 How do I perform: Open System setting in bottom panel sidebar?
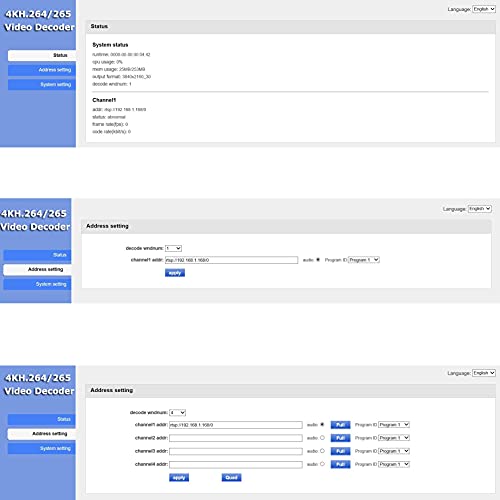click(x=42, y=449)
